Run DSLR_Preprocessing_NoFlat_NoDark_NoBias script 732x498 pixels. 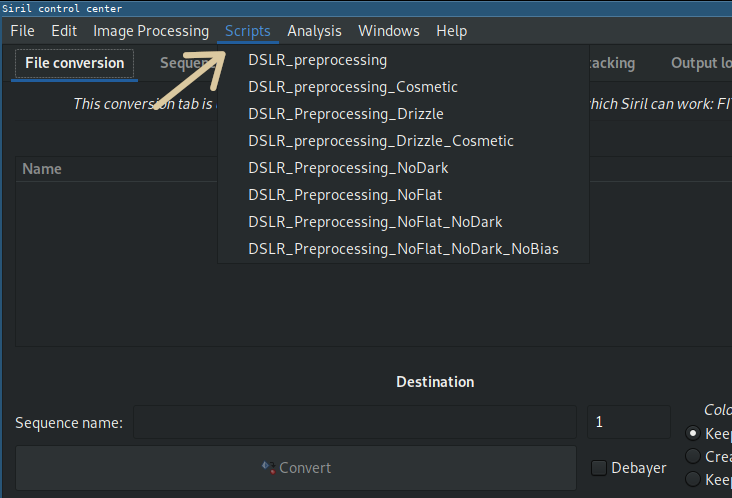[x=403, y=249]
